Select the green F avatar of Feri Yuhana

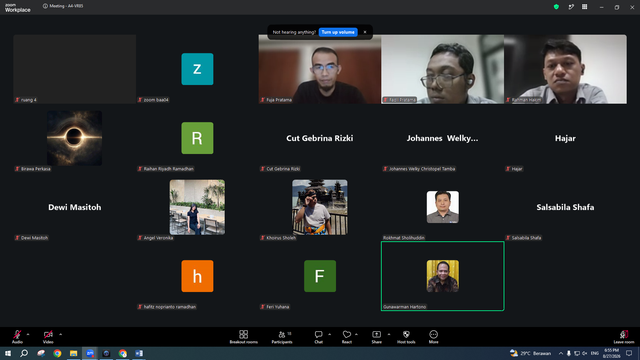(320, 276)
